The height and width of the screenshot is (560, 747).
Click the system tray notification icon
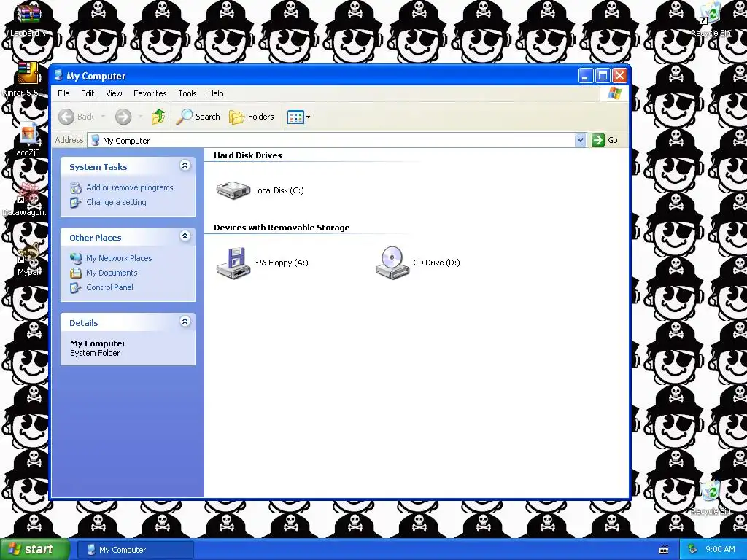(x=692, y=550)
